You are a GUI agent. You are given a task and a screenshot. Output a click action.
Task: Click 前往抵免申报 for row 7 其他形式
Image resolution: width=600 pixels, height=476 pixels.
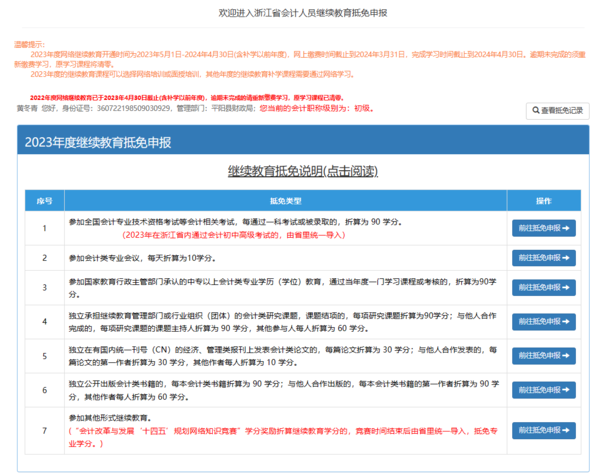(x=544, y=430)
